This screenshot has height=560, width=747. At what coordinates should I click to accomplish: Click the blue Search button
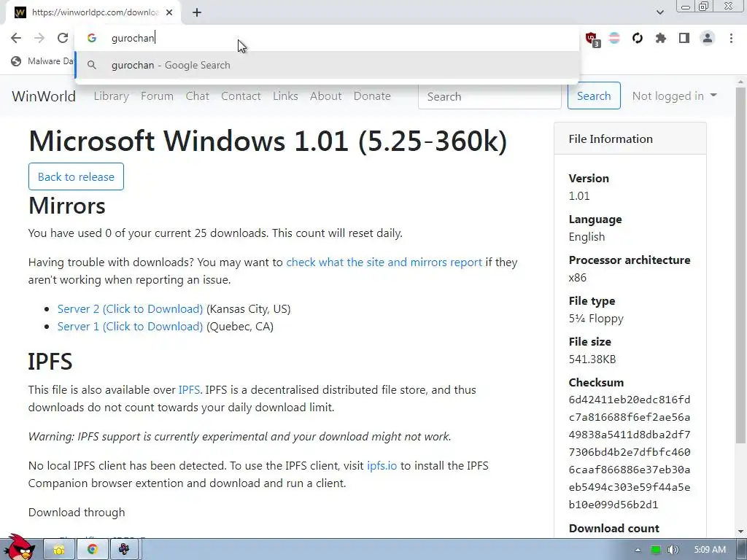[594, 96]
